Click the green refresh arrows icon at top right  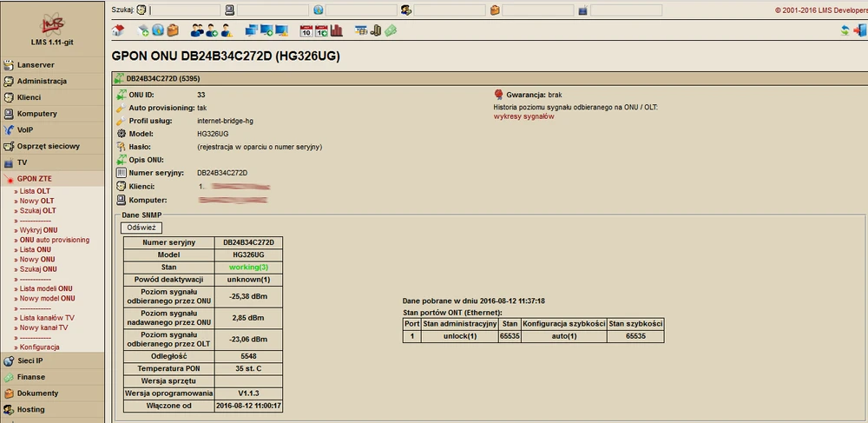coord(845,30)
